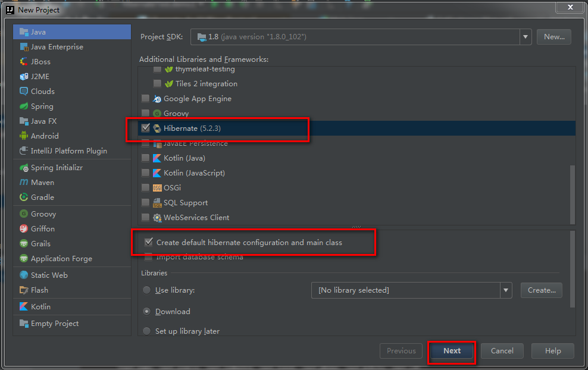Select the Maven m icon
Image resolution: width=588 pixels, height=370 pixels.
point(24,182)
